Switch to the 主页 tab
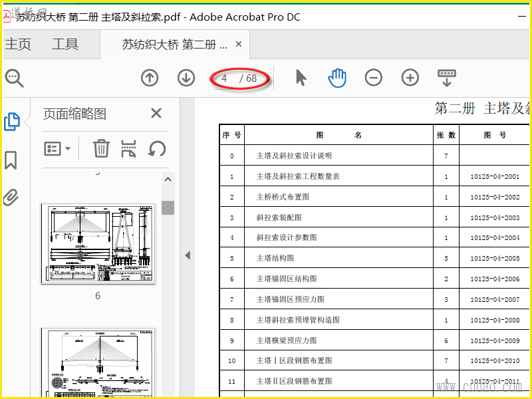Viewport: 532px width, 399px height. point(18,44)
